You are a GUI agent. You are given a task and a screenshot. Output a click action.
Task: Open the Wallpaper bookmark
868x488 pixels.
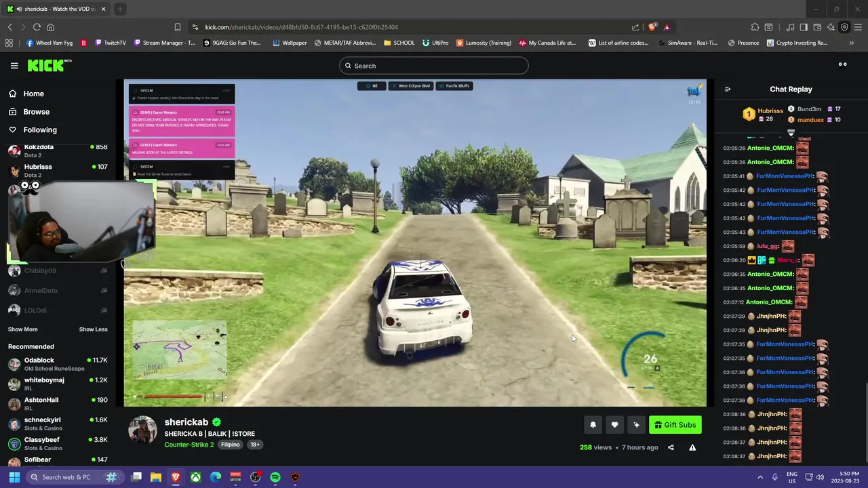click(290, 43)
